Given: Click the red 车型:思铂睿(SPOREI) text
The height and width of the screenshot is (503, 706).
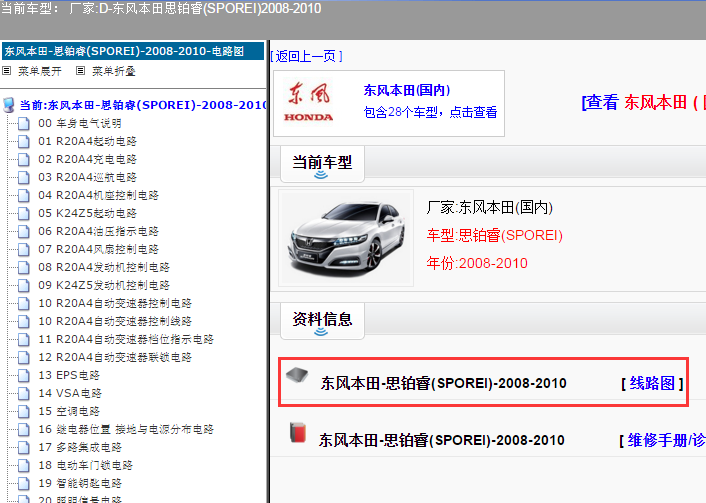Looking at the screenshot, I should click(494, 235).
